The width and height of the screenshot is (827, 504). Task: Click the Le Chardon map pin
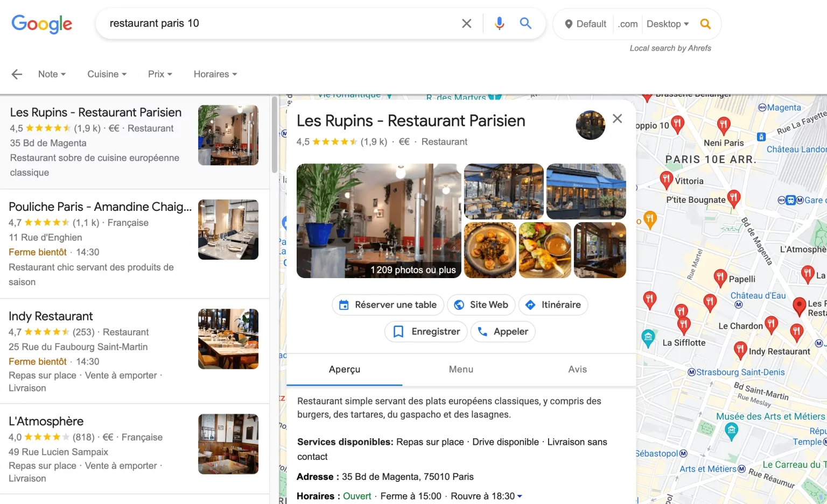pyautogui.click(x=771, y=324)
